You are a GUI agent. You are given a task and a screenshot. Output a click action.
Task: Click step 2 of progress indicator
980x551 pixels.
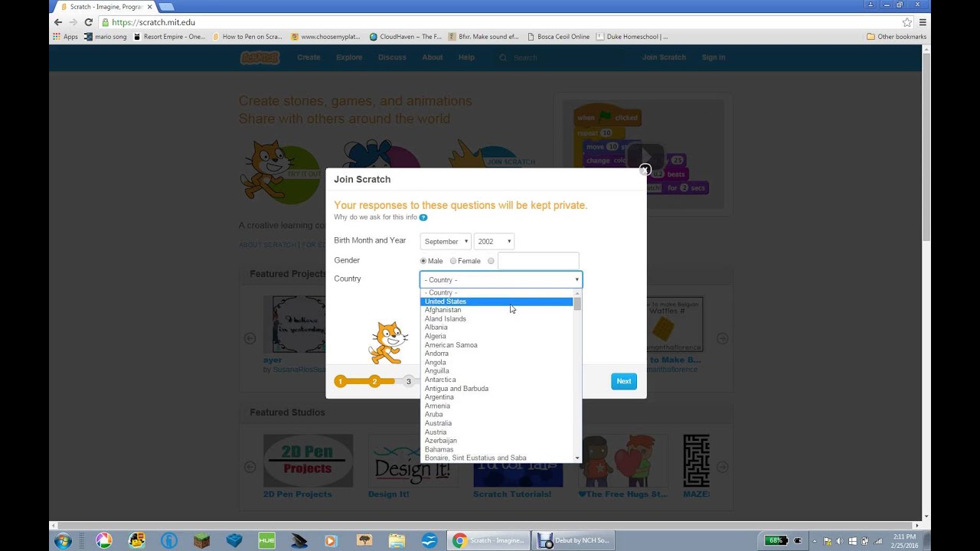(374, 381)
